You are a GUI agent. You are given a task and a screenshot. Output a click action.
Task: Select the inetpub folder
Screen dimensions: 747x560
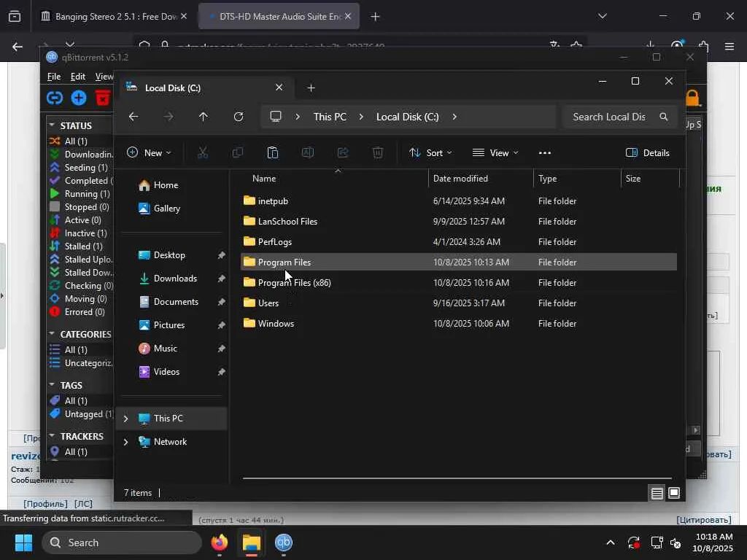click(x=273, y=201)
